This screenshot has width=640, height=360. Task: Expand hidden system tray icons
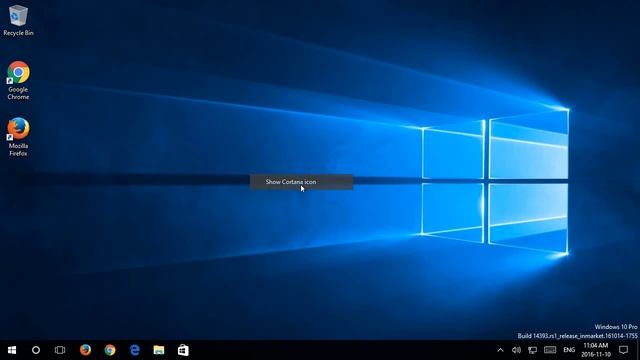(x=500, y=350)
